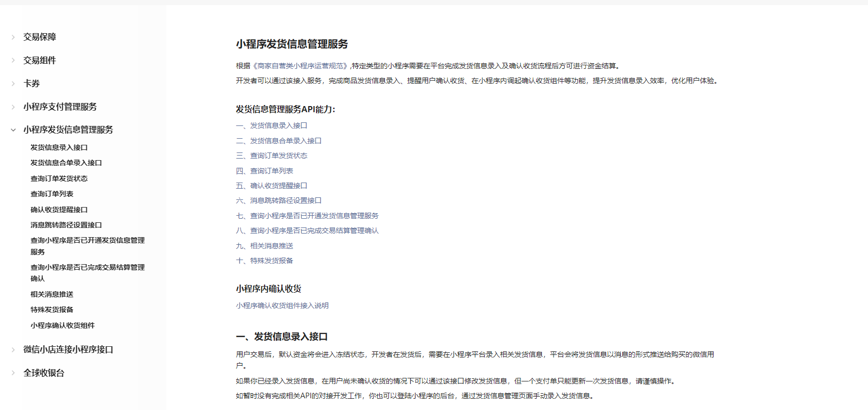
Task: Open 发货信息合单录入接口 in the sidebar tree
Action: 66,163
